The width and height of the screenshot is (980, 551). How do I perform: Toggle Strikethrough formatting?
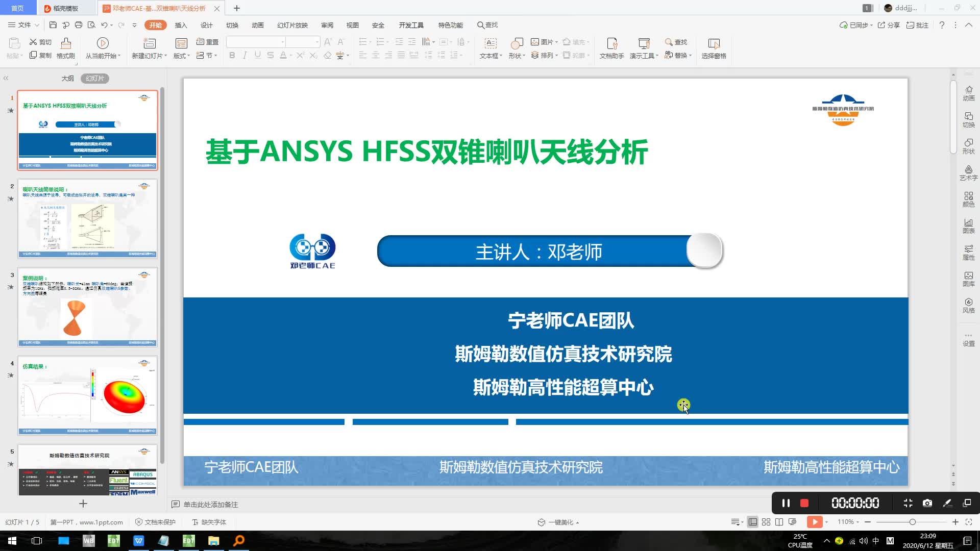click(x=271, y=55)
